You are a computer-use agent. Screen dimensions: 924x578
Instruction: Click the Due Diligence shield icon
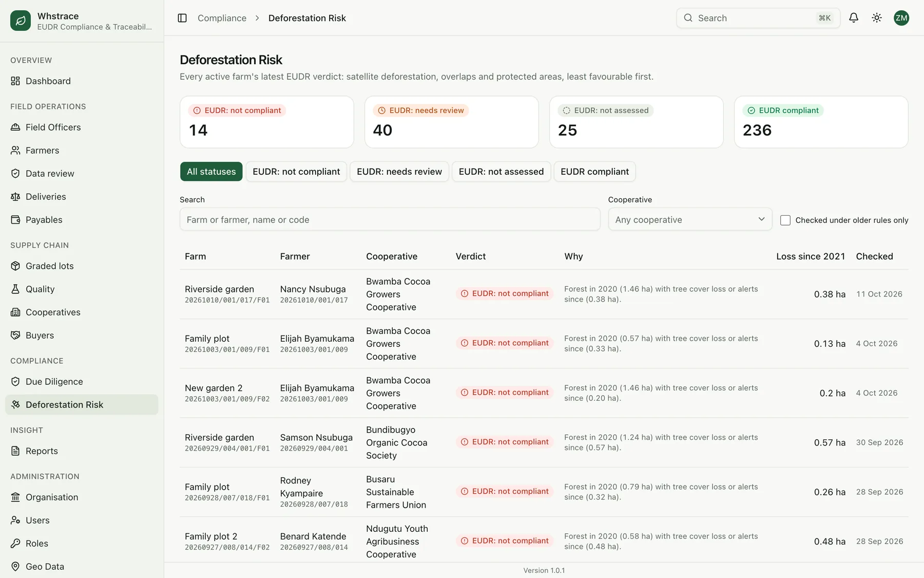(x=15, y=382)
